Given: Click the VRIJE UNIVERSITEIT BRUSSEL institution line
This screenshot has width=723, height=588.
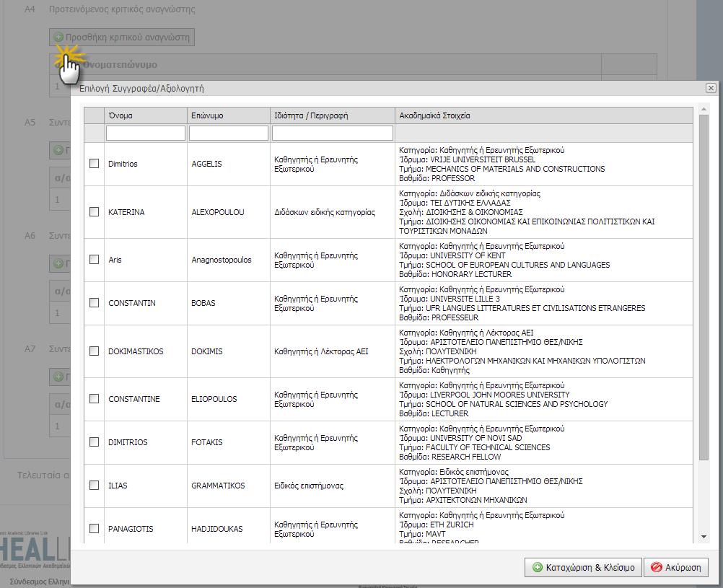Looking at the screenshot, I should coord(467,159).
